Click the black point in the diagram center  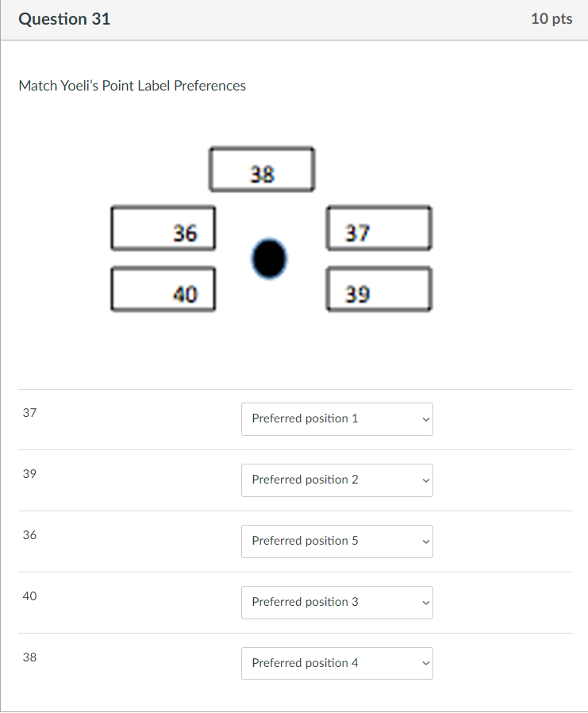point(269,258)
